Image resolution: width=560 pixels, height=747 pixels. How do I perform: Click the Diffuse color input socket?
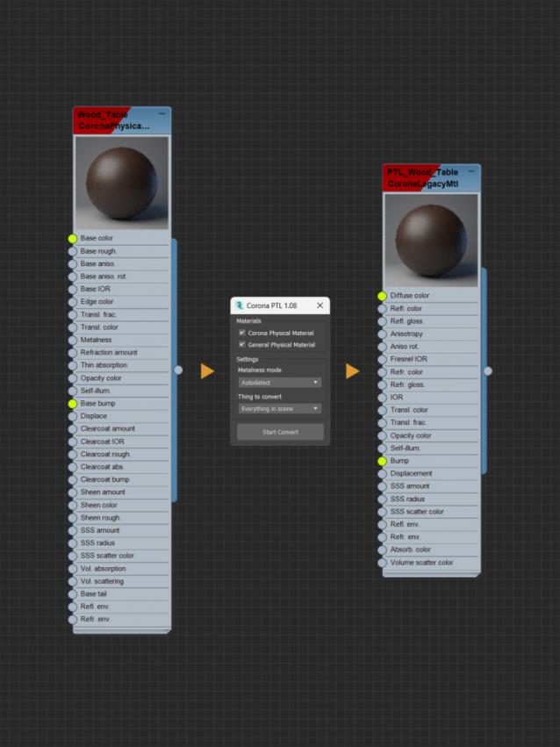click(382, 297)
